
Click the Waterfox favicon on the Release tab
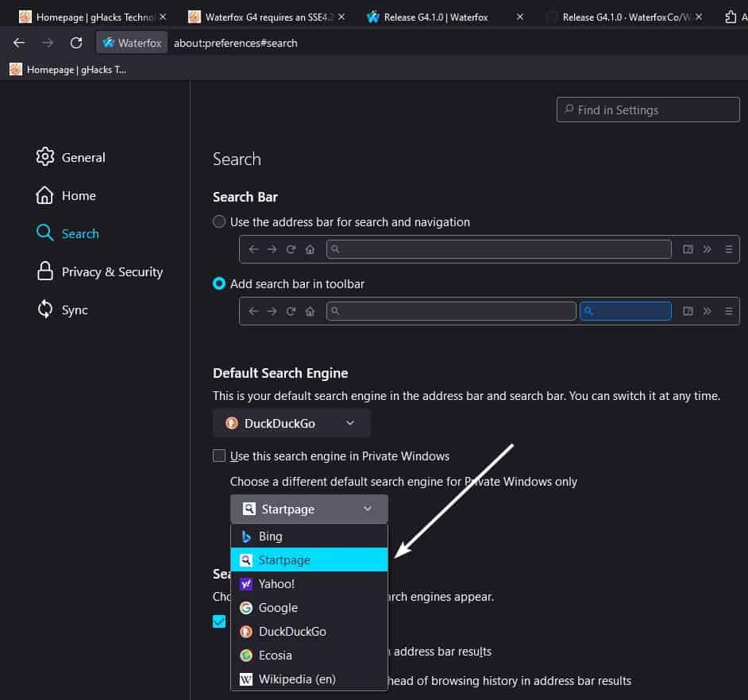click(x=373, y=16)
